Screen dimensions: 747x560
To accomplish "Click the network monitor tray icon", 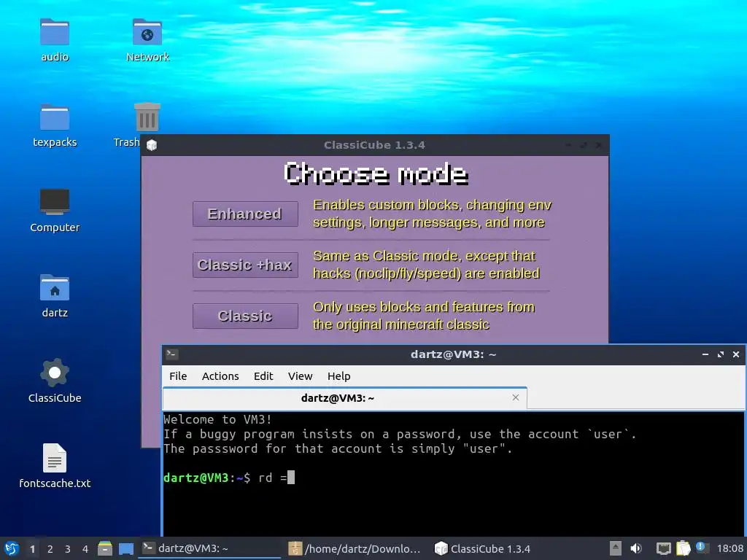I will click(x=663, y=548).
